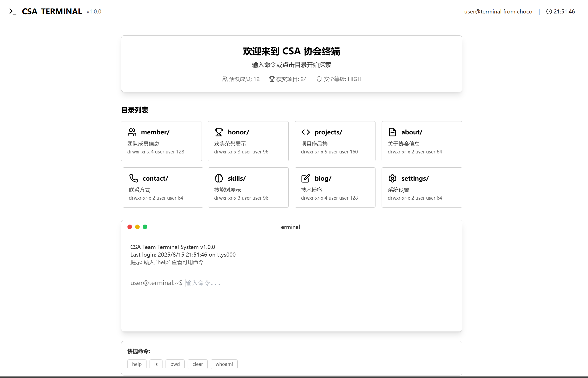The height and width of the screenshot is (378, 588).
Task: Open the 技术博客 blog directory card
Action: [x=335, y=187]
